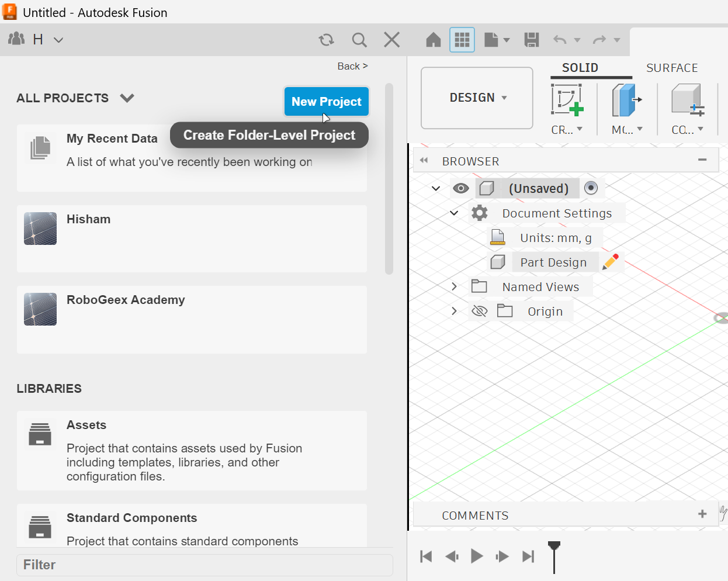The image size is (728, 581).
Task: Select the Create Sketch tool
Action: 567,100
